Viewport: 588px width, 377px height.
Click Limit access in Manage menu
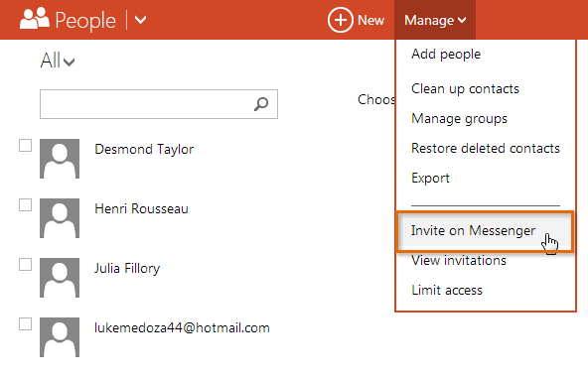[x=447, y=290]
